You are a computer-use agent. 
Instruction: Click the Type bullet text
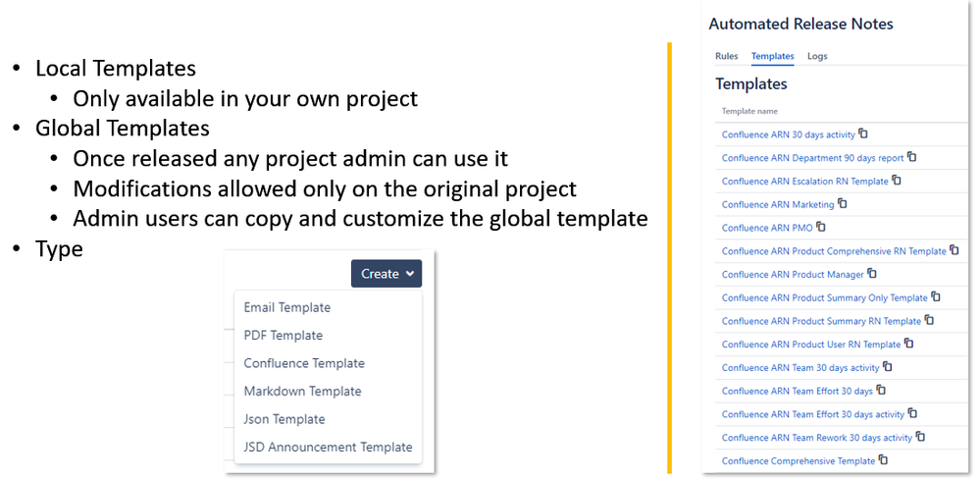tap(60, 249)
